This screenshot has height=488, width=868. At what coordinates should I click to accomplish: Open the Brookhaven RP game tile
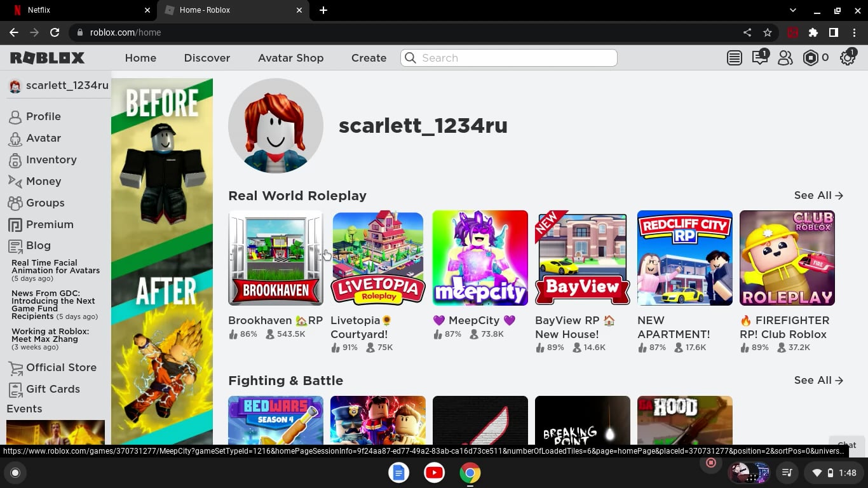(x=276, y=258)
